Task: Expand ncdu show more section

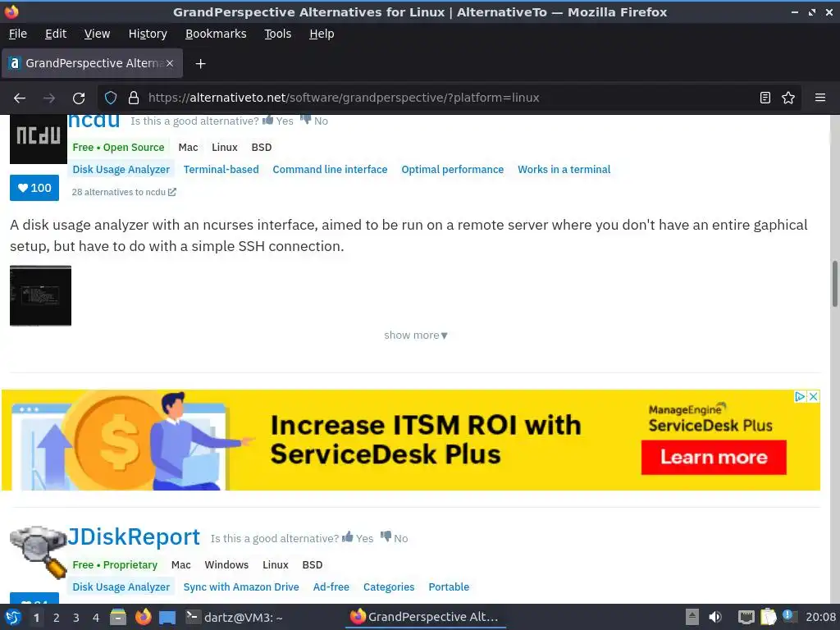Action: (416, 336)
